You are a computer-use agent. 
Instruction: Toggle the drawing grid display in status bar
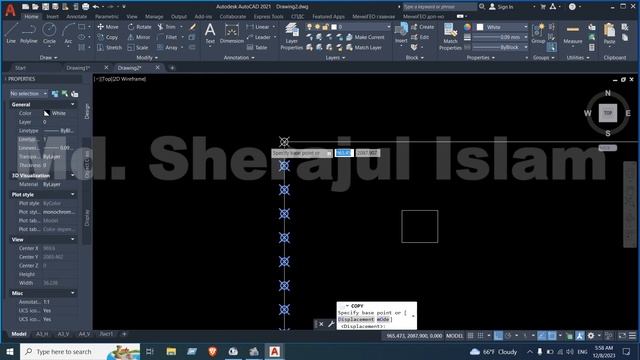pos(471,336)
